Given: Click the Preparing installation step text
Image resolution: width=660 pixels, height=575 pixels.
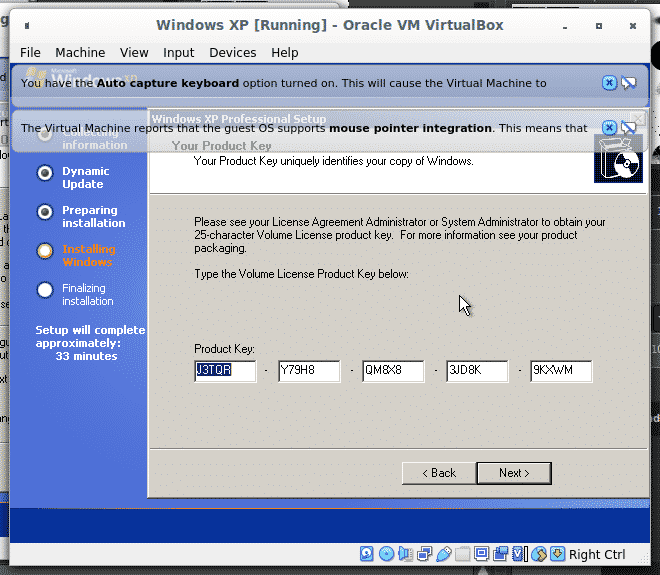Looking at the screenshot, I should tap(93, 216).
